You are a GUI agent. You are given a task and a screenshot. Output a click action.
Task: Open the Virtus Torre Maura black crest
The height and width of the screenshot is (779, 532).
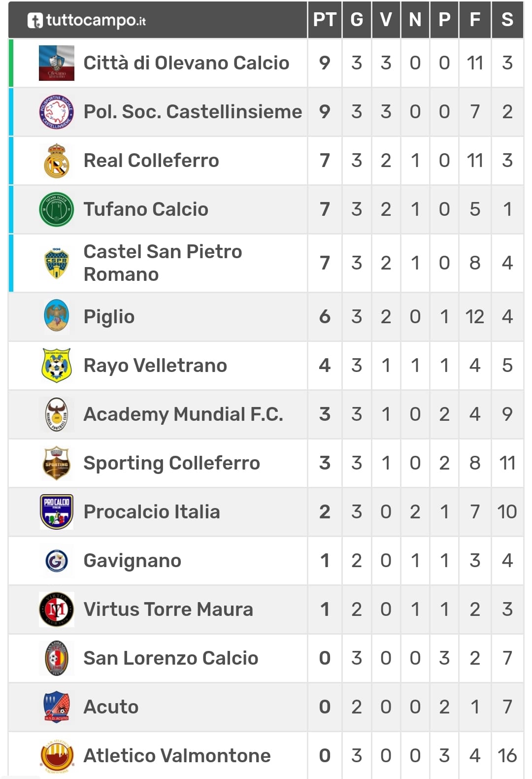pyautogui.click(x=57, y=610)
